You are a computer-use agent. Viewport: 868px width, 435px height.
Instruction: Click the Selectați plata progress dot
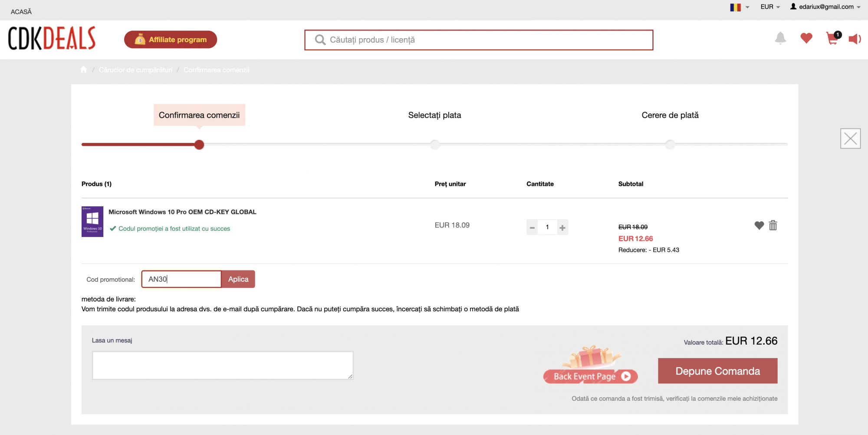[435, 145]
